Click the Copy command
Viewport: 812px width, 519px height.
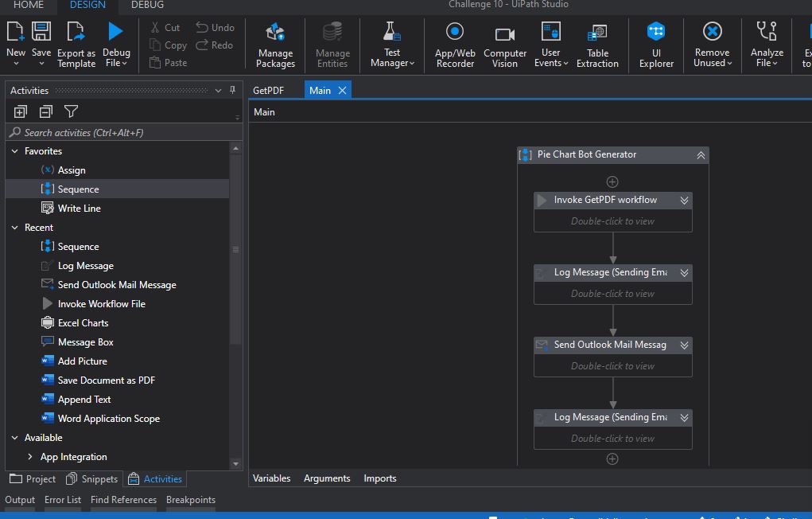pyautogui.click(x=168, y=45)
